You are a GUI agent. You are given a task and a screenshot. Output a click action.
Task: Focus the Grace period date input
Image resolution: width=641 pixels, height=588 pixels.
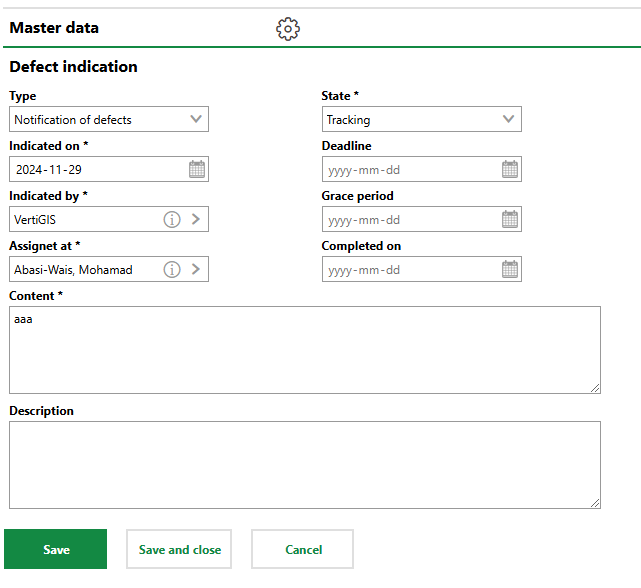(x=408, y=220)
